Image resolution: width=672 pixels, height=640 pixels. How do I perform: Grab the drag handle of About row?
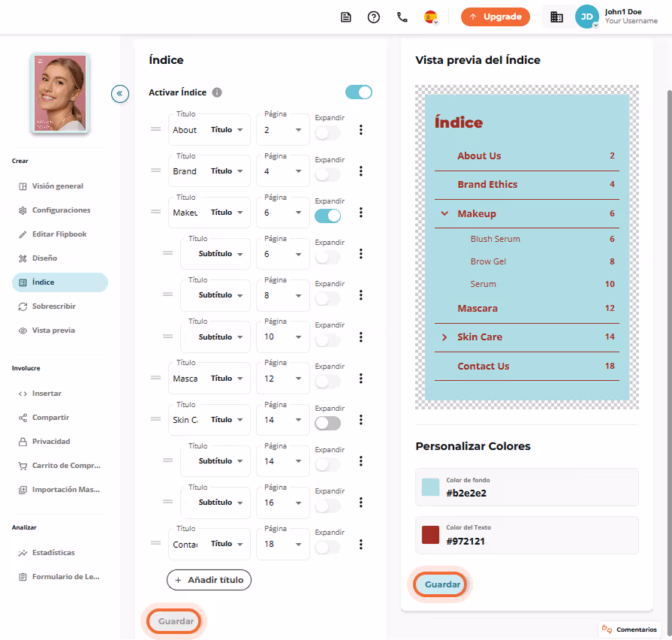click(x=156, y=129)
